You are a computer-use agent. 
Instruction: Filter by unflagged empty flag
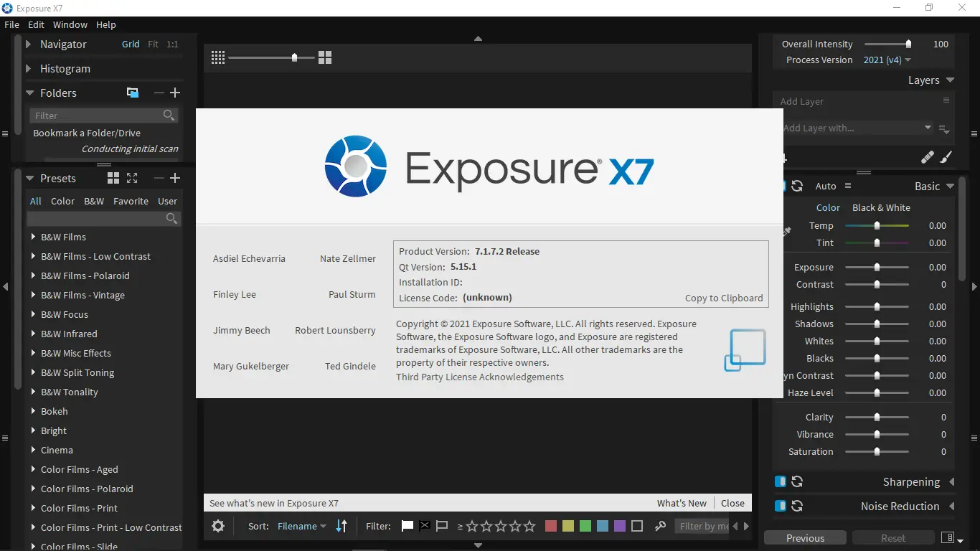442,526
